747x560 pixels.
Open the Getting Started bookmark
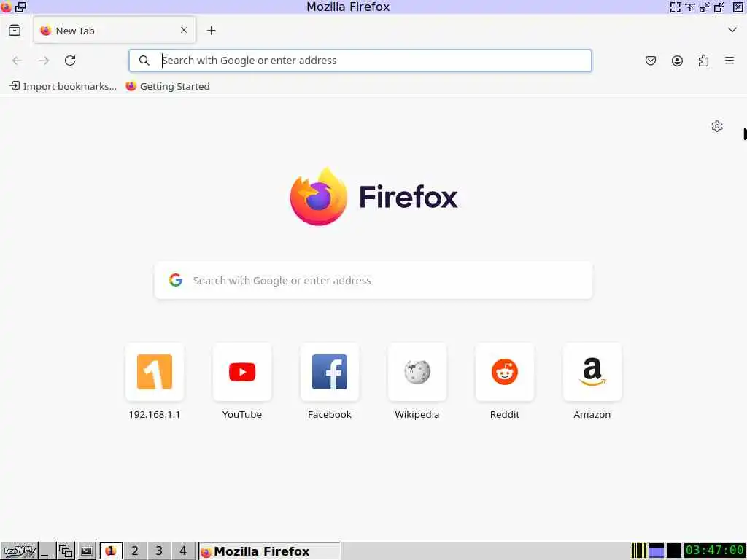(x=168, y=86)
